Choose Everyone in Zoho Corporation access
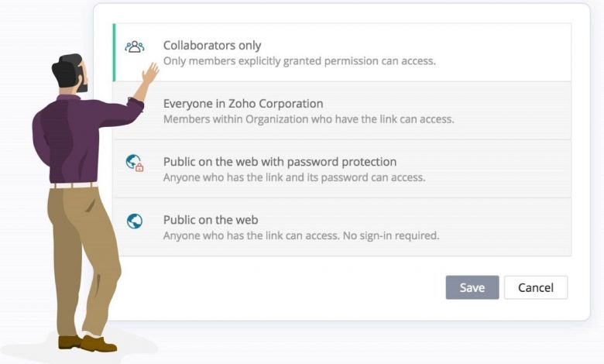This screenshot has height=364, width=604. [242, 104]
